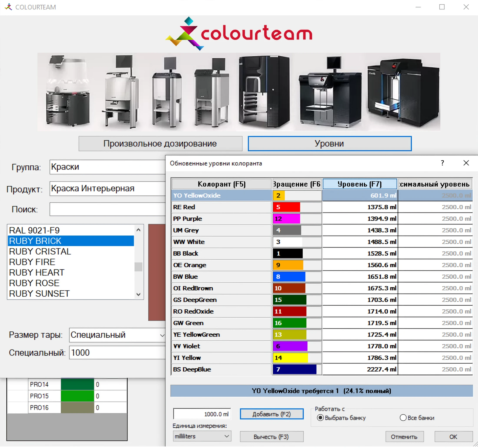478x448 pixels.
Task: Click the "Произвольное дозирование" button
Action: [160, 143]
